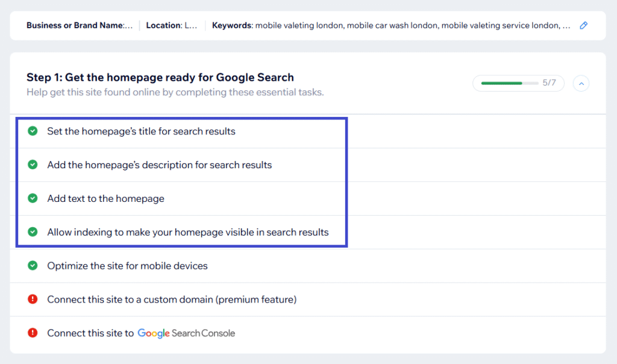Image resolution: width=617 pixels, height=364 pixels.
Task: Open 'Add the homepage's description' task
Action: 159,165
